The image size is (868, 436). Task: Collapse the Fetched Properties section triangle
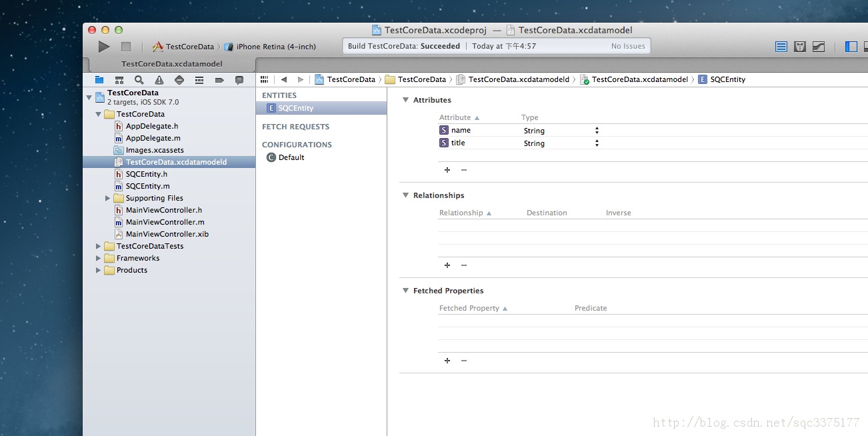click(x=405, y=291)
